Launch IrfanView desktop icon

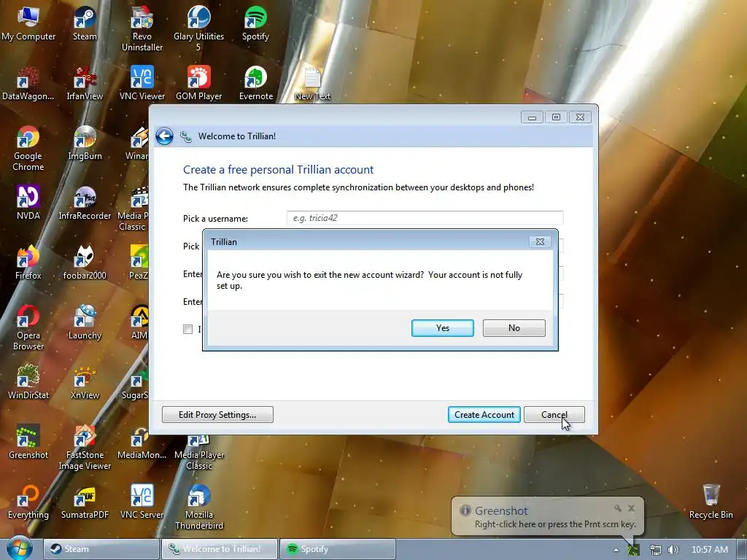(85, 84)
